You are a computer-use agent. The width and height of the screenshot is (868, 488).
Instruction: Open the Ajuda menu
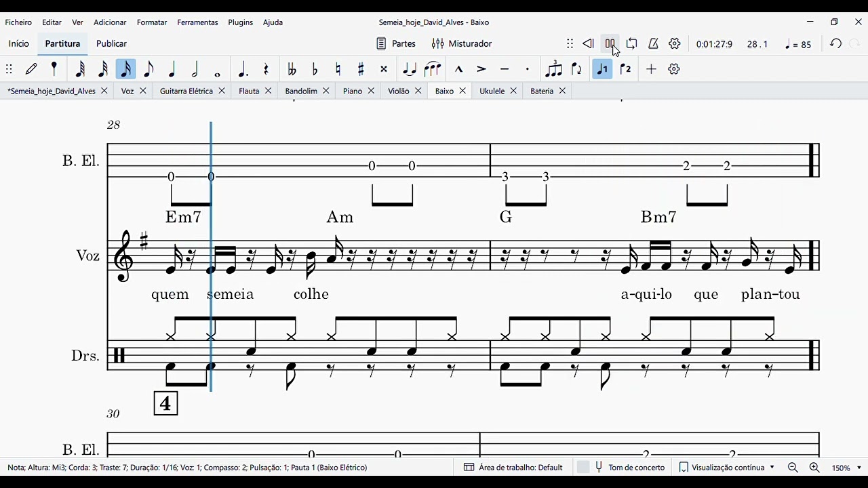click(x=273, y=22)
